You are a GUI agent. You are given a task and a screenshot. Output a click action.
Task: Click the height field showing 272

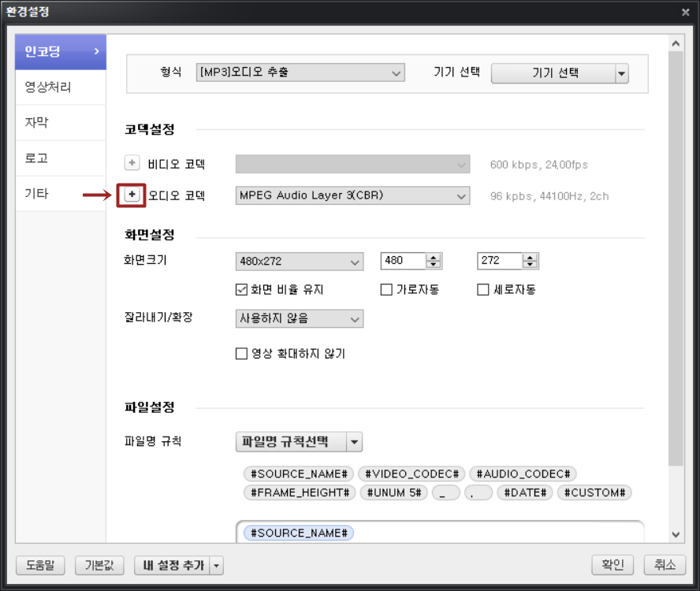(500, 261)
